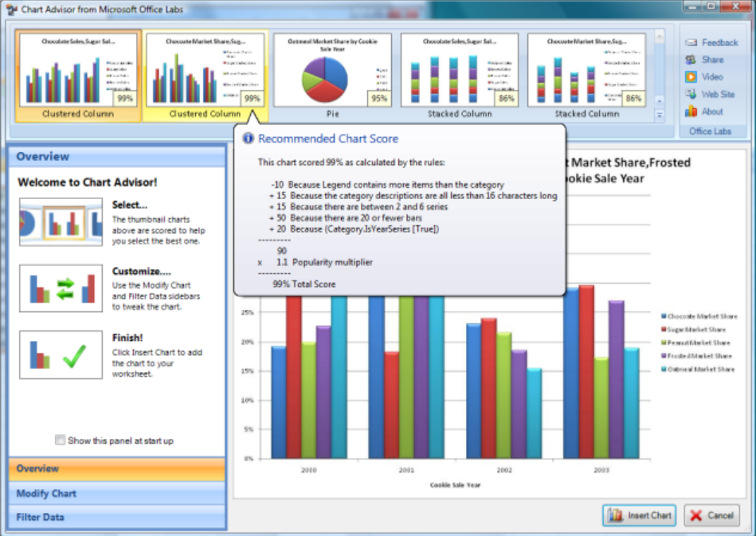
Task: Click the 2003 category label on the axis
Action: [601, 470]
